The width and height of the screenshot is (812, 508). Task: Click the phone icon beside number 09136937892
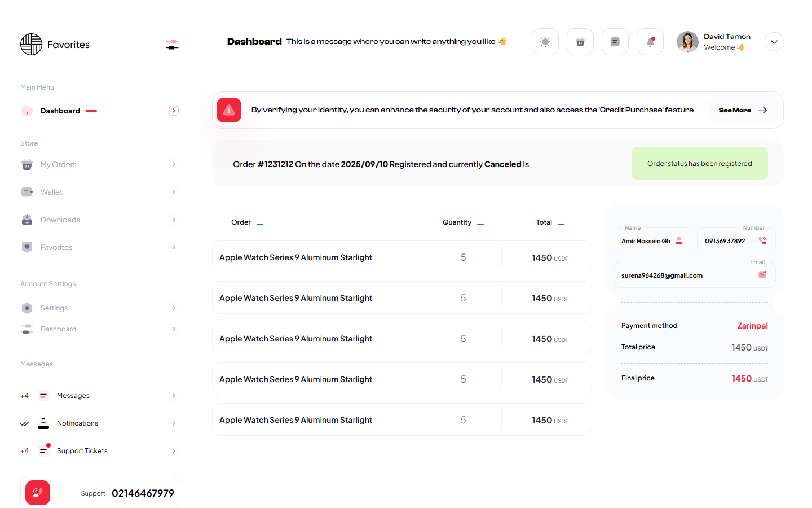tap(762, 240)
